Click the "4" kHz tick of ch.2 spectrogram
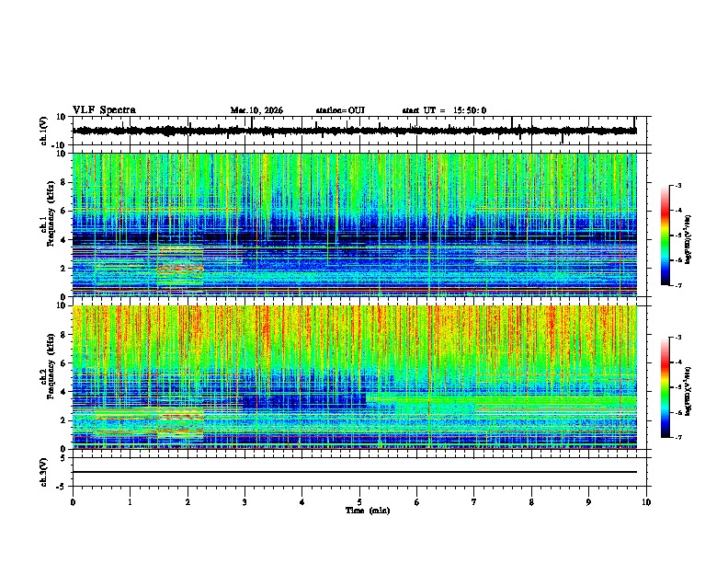 [x=64, y=392]
